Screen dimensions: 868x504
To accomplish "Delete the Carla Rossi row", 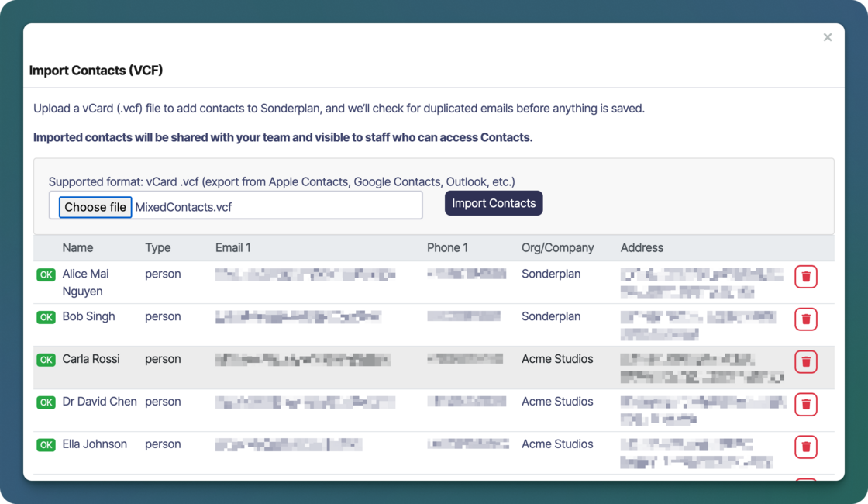I will pos(805,361).
